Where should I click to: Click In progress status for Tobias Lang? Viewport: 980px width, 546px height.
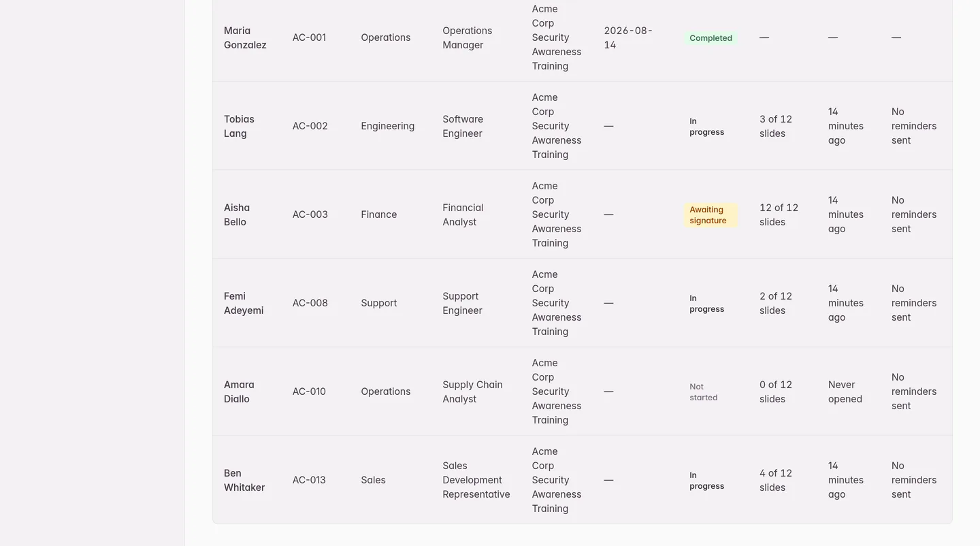[706, 127]
